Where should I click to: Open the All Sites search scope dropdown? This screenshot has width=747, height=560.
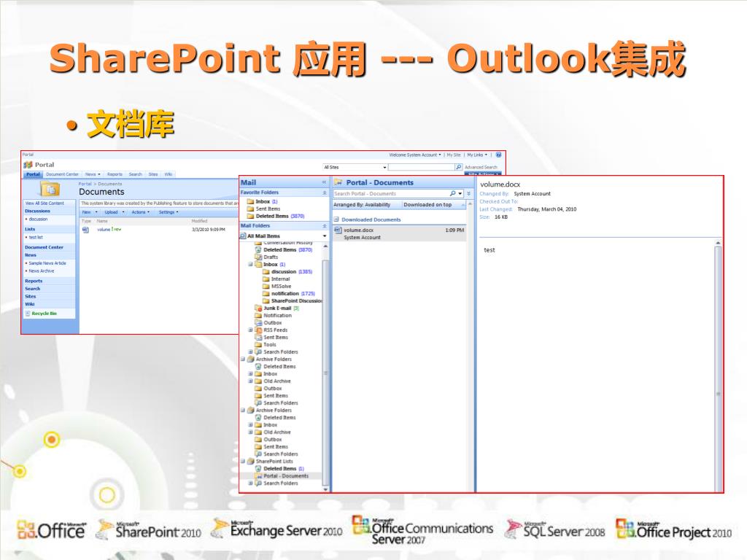click(355, 167)
